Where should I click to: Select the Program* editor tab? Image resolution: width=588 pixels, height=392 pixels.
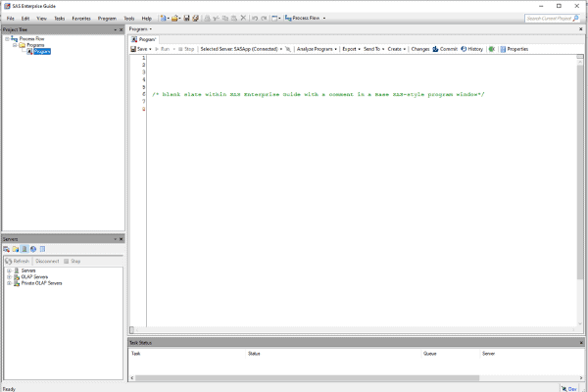pyautogui.click(x=144, y=39)
